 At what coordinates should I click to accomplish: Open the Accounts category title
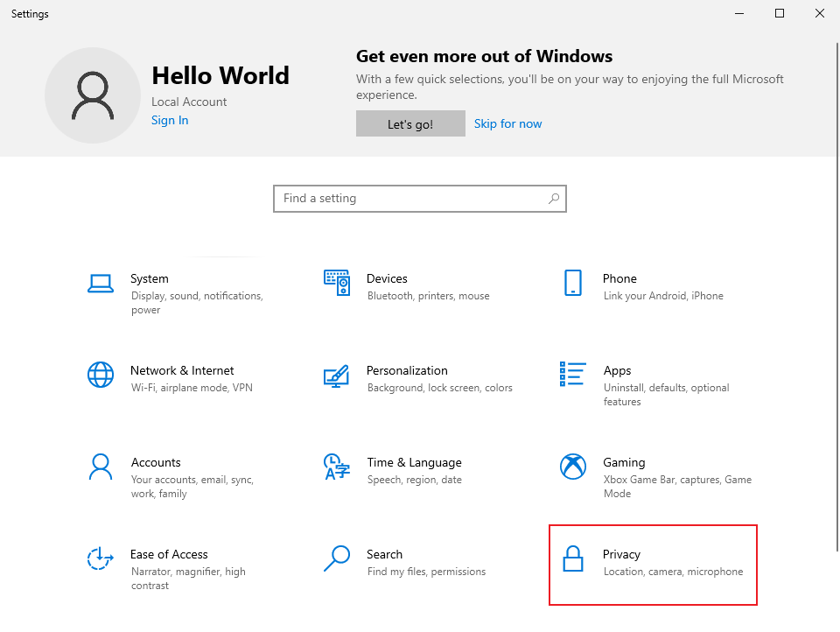tap(156, 462)
